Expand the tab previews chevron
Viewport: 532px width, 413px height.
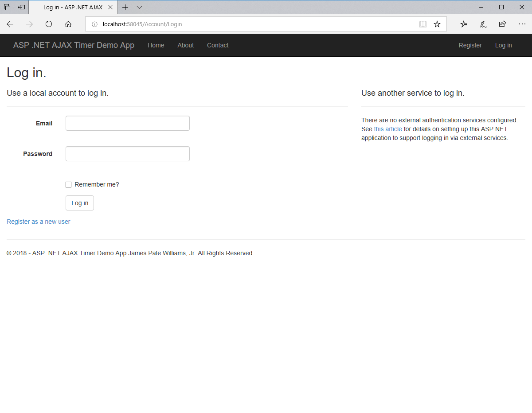click(139, 8)
